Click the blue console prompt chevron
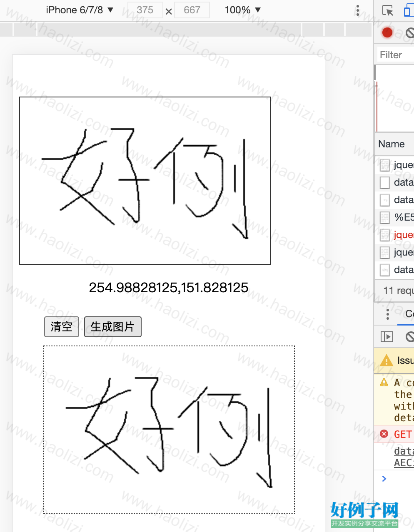This screenshot has width=414, height=532. point(384,479)
